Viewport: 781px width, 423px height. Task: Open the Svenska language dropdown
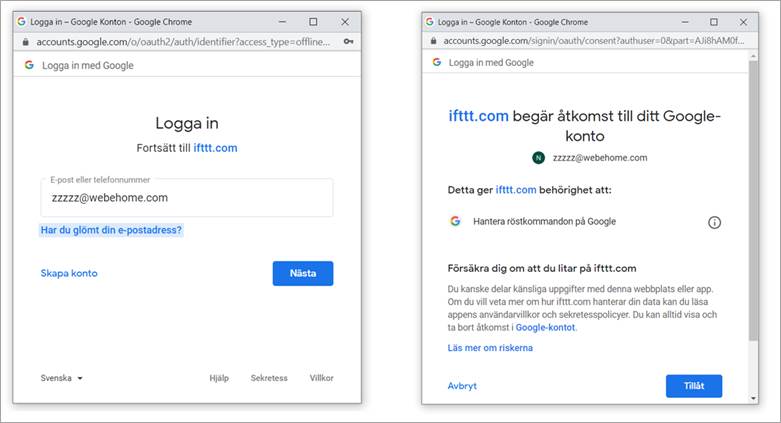click(x=62, y=378)
